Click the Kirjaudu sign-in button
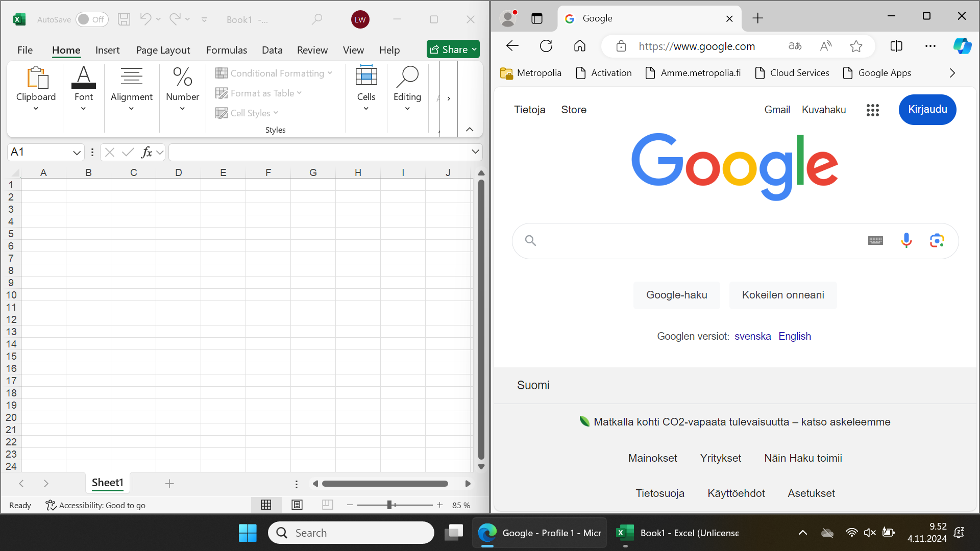Image resolution: width=980 pixels, height=551 pixels. coord(927,110)
